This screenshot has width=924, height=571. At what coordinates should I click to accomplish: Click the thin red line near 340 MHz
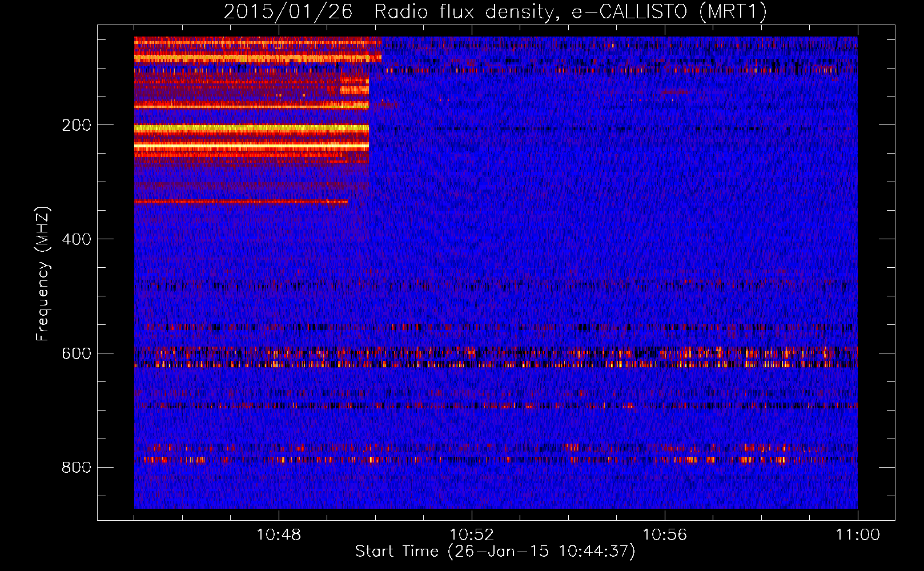click(x=241, y=202)
